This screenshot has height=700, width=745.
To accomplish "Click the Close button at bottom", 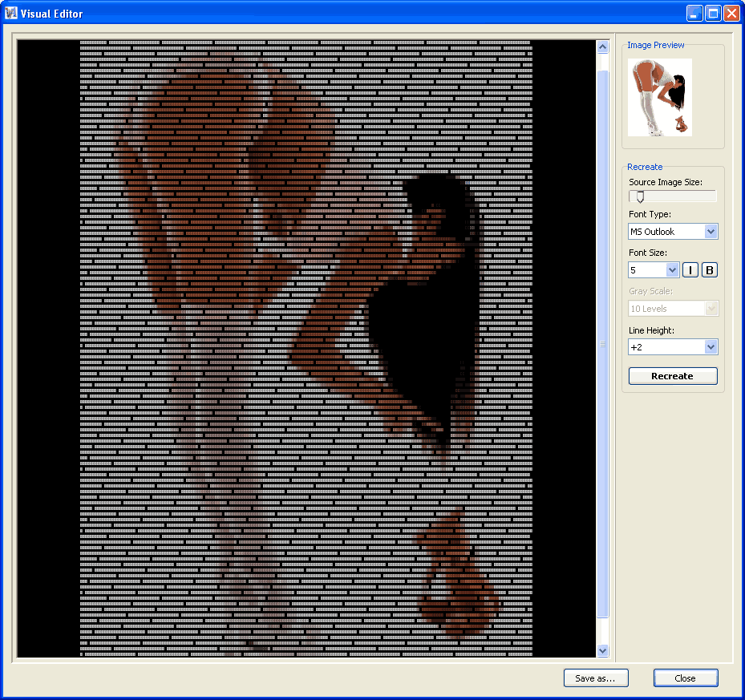I will pos(686,678).
